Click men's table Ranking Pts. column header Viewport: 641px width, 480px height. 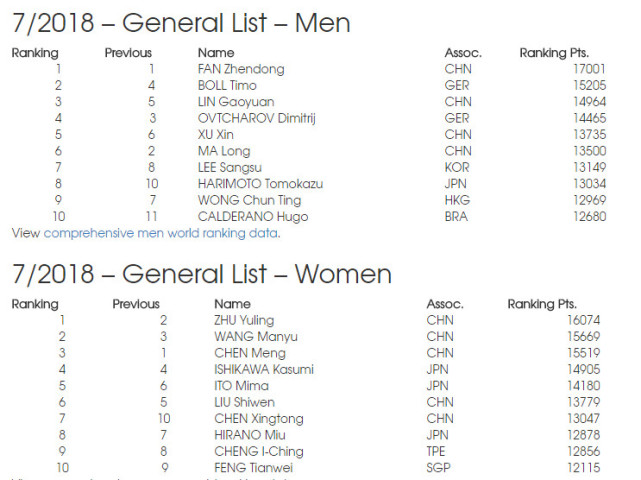pos(554,53)
